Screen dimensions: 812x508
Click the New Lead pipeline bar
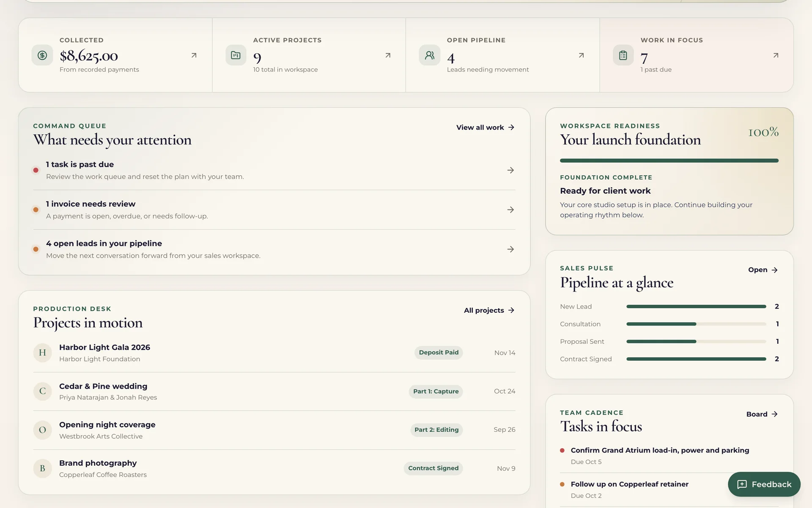pyautogui.click(x=696, y=306)
